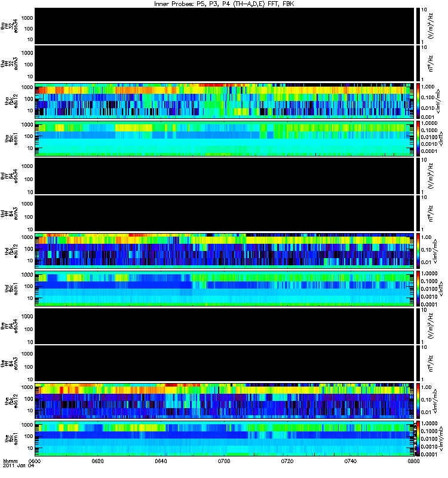Screen dimensions: 448x478
Task: Click the empty black the fff 64 edc34 panel
Action: point(225,326)
